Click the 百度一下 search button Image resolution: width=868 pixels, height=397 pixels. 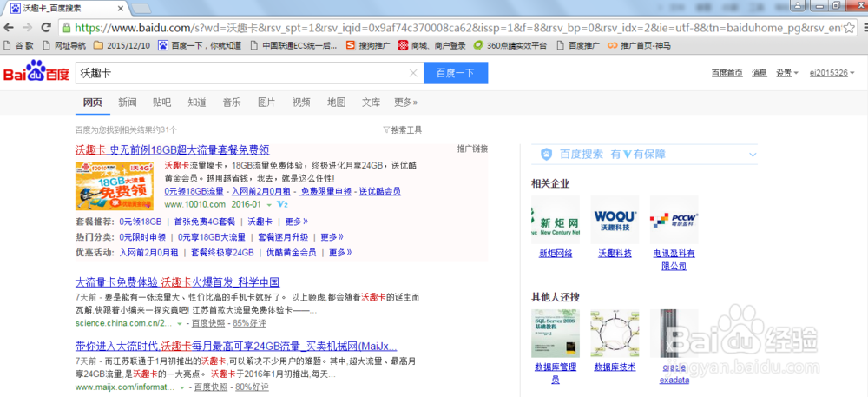click(456, 73)
